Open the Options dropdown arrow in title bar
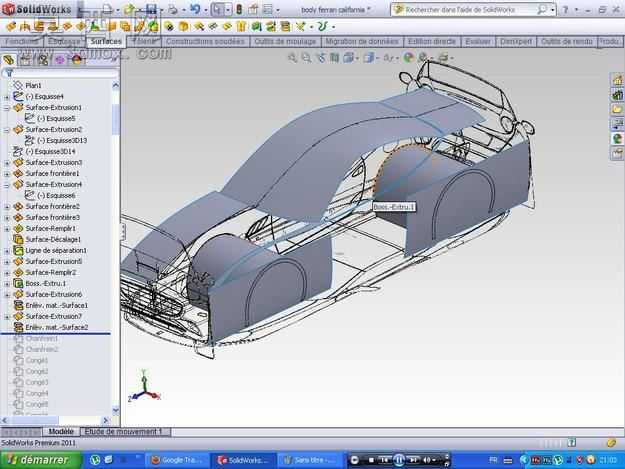This screenshot has height=469, width=625. (278, 10)
